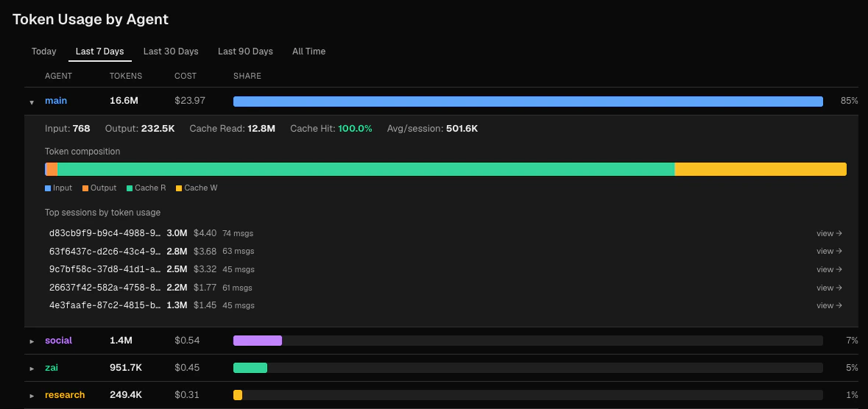Click the AGENT column header

click(58, 76)
